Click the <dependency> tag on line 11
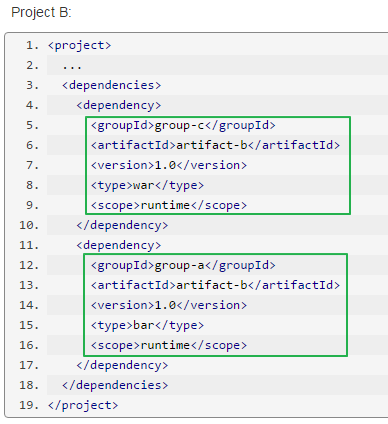 [119, 245]
